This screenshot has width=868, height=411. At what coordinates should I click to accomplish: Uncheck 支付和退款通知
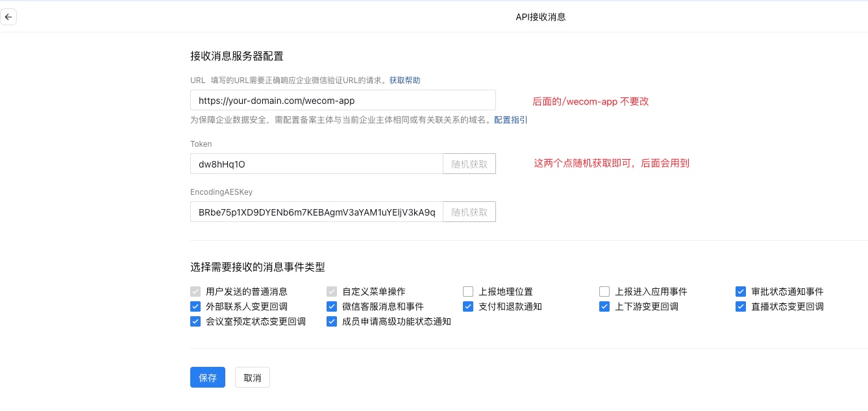click(x=468, y=306)
